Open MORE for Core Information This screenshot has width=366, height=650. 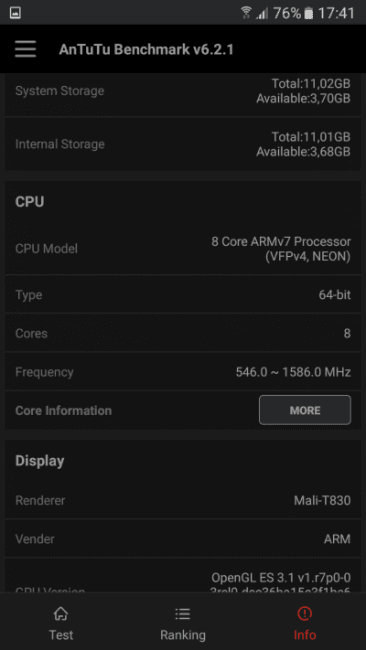coord(305,410)
